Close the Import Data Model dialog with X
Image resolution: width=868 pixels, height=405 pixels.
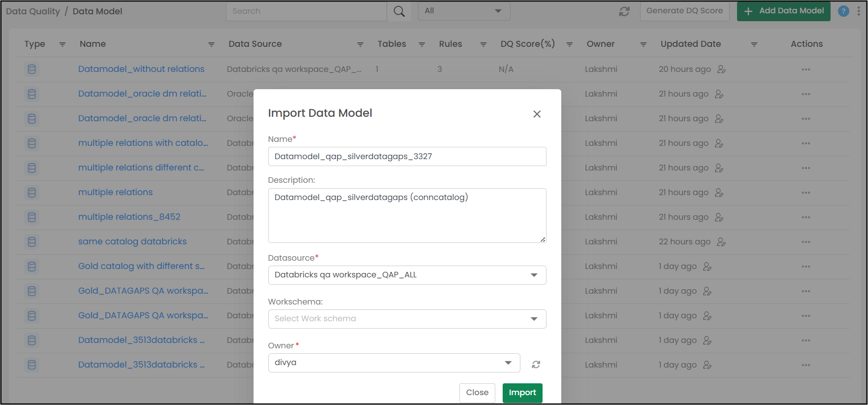pos(537,114)
